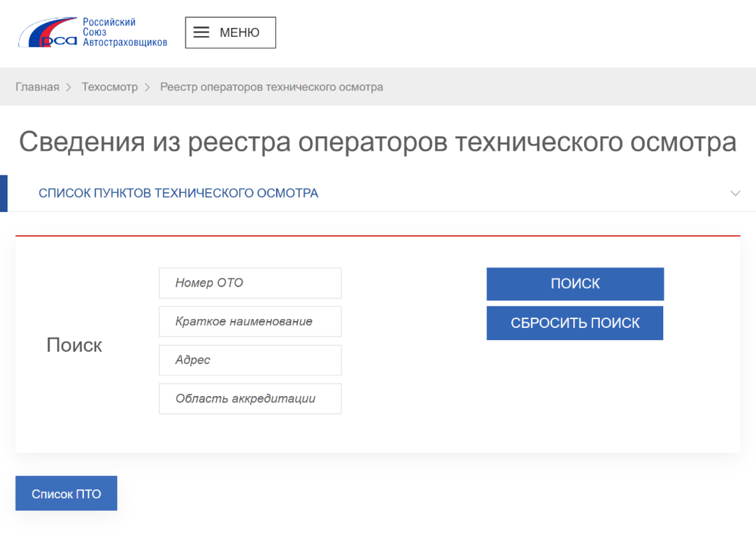Click Российский Союз Автостраховщиков logo text
This screenshot has width=756, height=541.
(x=125, y=32)
